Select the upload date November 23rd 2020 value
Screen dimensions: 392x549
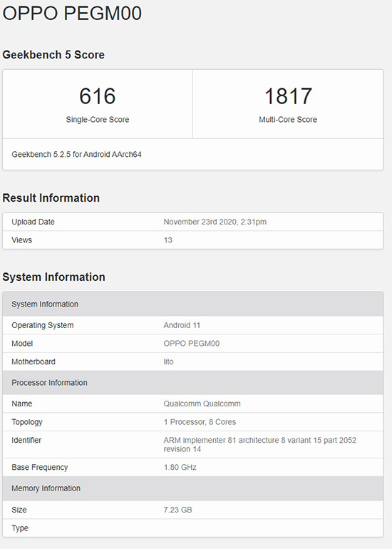pos(215,222)
